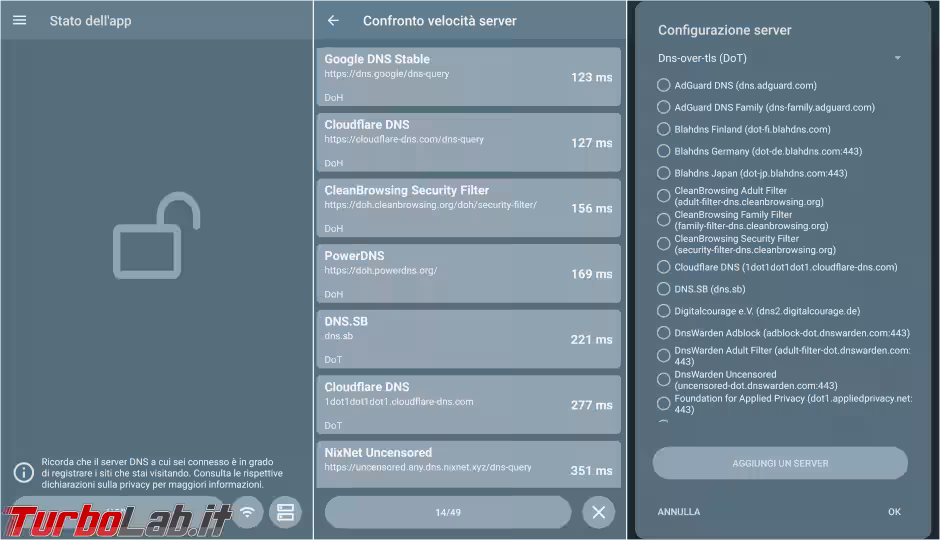Confirm server configuration with OK
The image size is (940, 540).
[x=894, y=512]
